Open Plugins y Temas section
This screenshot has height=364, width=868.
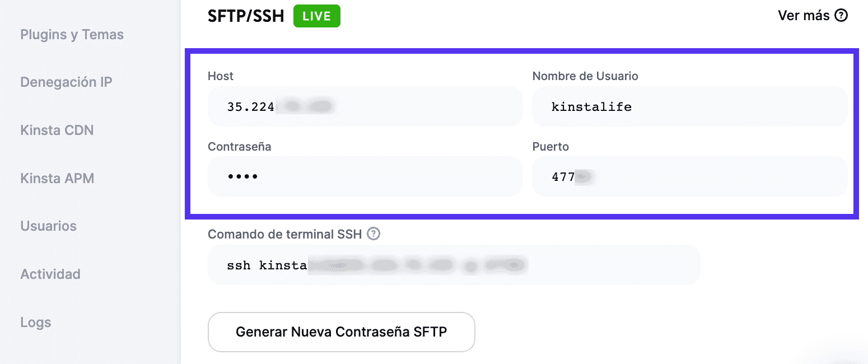click(x=72, y=35)
